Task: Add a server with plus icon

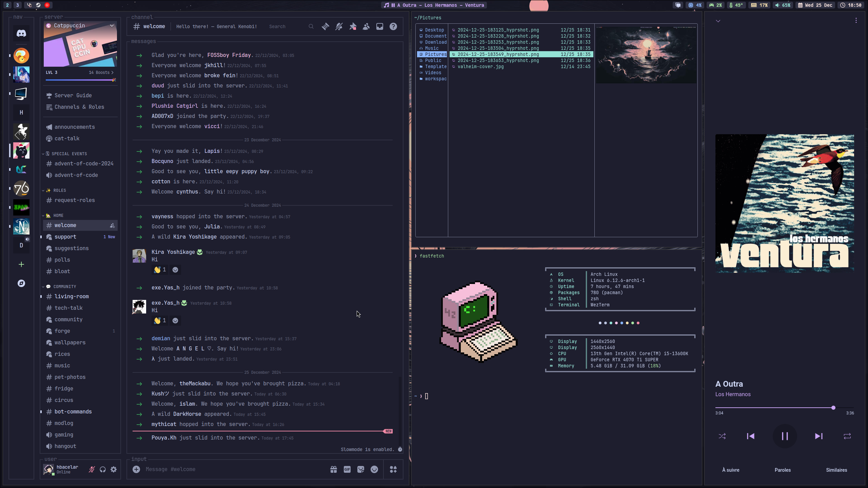Action: [21, 264]
